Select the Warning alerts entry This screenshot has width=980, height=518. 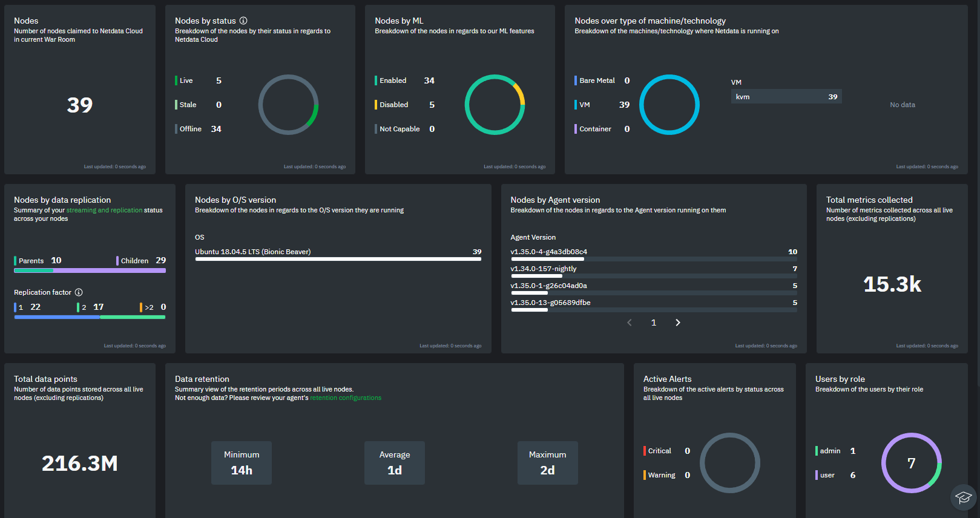(667, 475)
